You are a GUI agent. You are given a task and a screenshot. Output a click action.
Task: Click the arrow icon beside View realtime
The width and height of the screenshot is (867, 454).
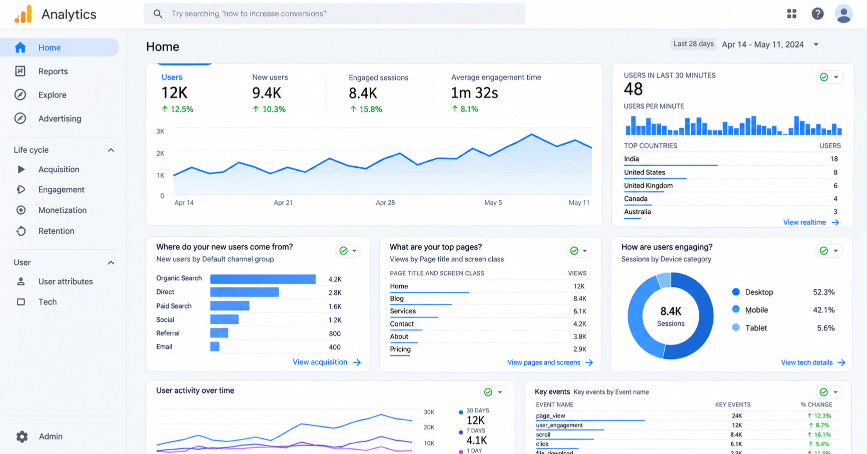pyautogui.click(x=835, y=222)
